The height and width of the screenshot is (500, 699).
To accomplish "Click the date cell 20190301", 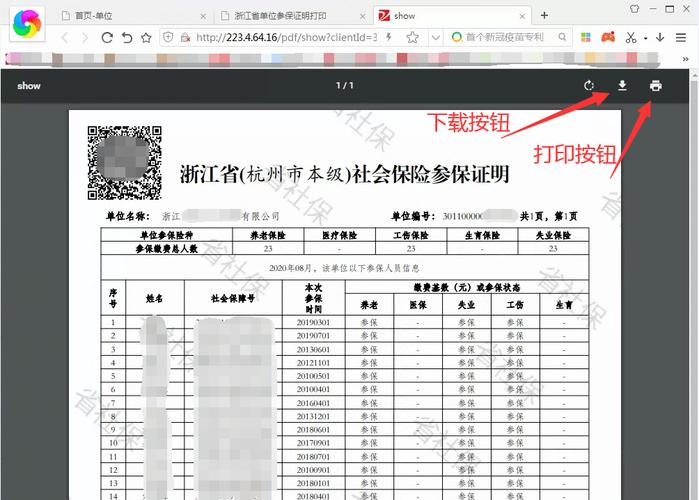I will click(x=313, y=322).
